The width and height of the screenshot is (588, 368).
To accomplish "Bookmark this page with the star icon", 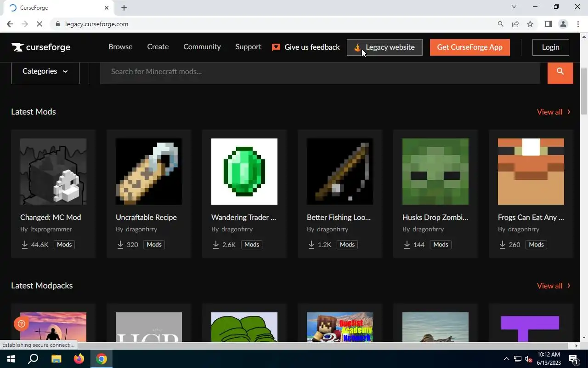I will [x=530, y=24].
